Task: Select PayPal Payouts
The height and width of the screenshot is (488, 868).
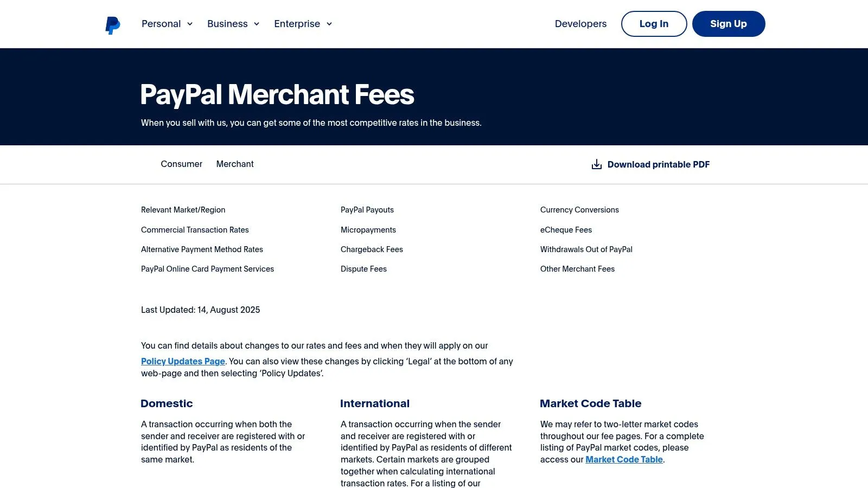Action: click(367, 209)
